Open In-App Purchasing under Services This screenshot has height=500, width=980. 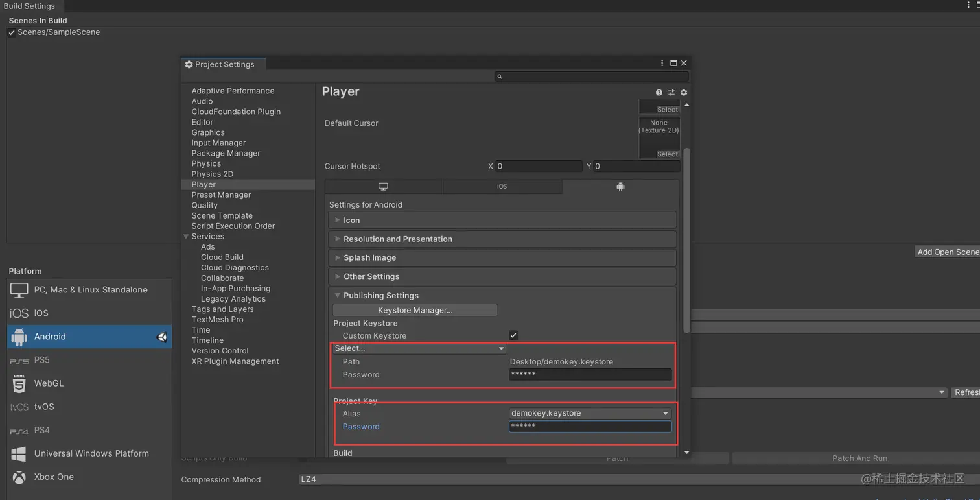point(235,289)
